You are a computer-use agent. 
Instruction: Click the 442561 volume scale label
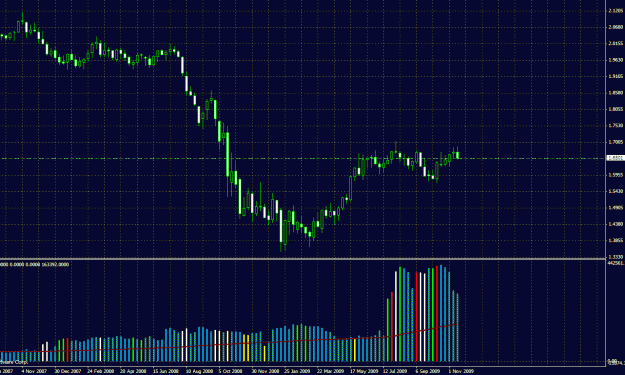coord(616,263)
